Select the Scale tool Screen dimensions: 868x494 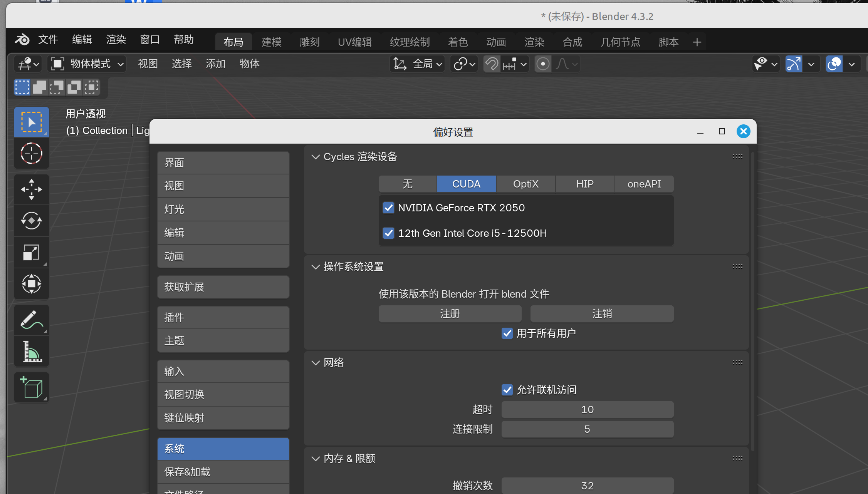tap(32, 253)
